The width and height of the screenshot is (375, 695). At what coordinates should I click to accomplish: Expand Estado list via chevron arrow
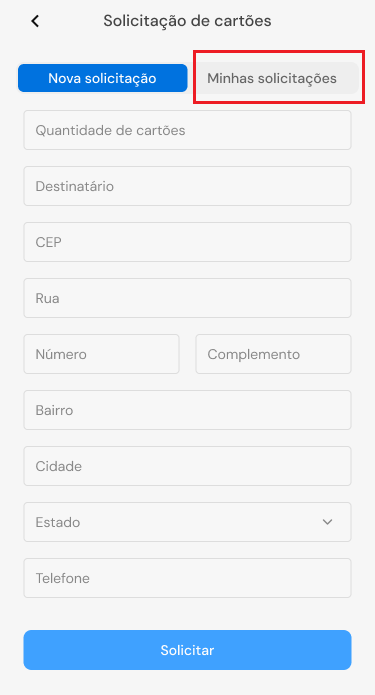(x=328, y=522)
